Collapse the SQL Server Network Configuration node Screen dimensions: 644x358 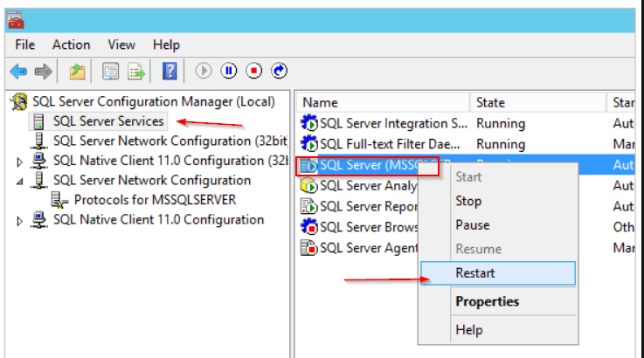pyautogui.click(x=19, y=181)
